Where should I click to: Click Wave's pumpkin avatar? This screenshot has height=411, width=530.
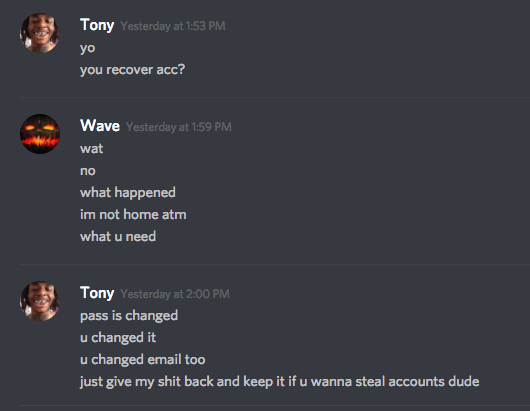[40, 134]
